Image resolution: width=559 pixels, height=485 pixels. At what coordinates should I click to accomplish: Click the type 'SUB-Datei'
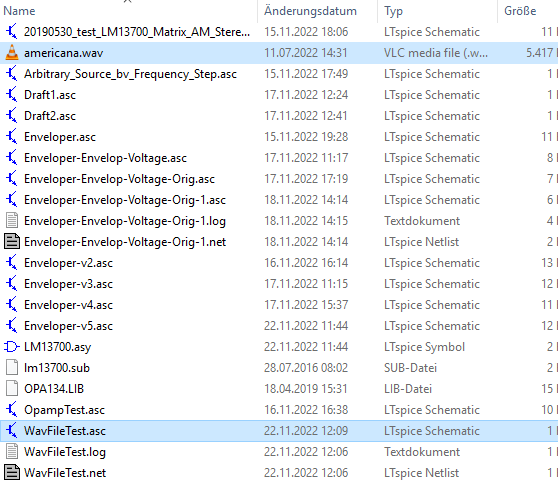(410, 368)
